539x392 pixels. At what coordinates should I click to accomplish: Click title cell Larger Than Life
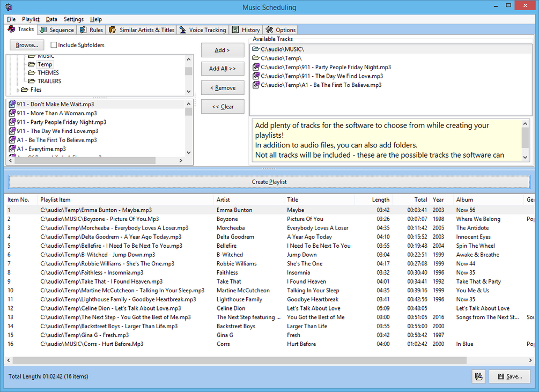pos(307,326)
